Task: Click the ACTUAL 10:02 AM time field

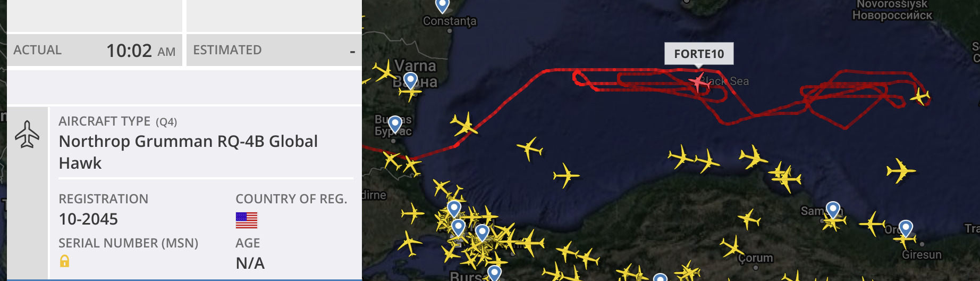Action: tap(95, 51)
